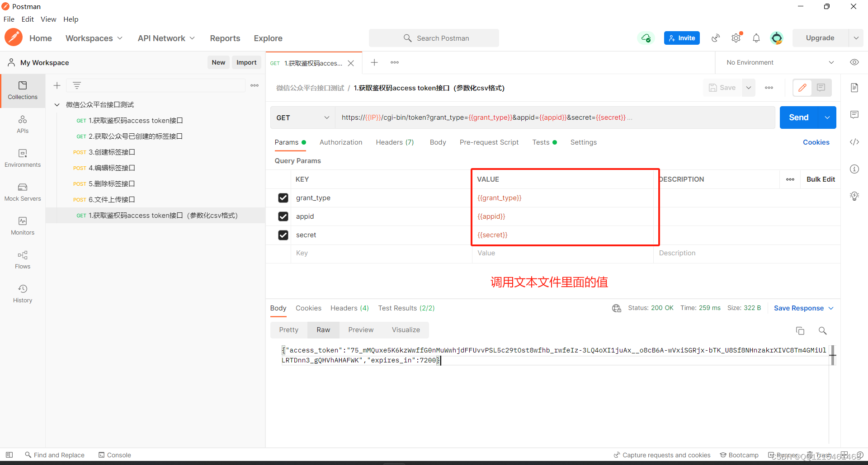Switch to the Authorization tab
This screenshot has width=868, height=465.
[x=341, y=142]
